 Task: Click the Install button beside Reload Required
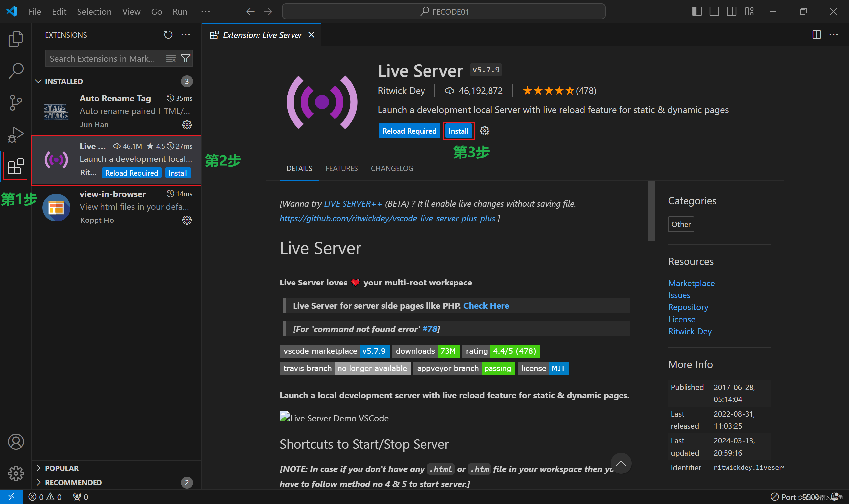(458, 131)
